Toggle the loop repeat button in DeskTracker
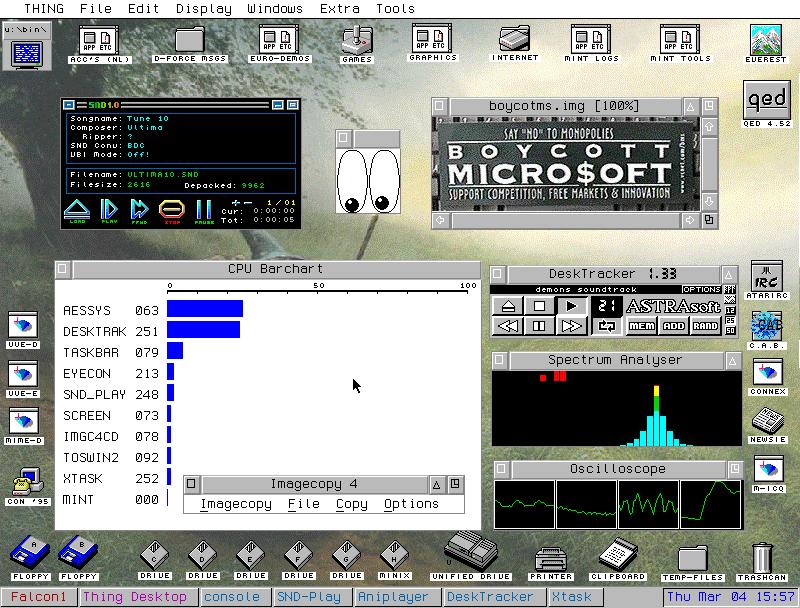 tap(607, 326)
